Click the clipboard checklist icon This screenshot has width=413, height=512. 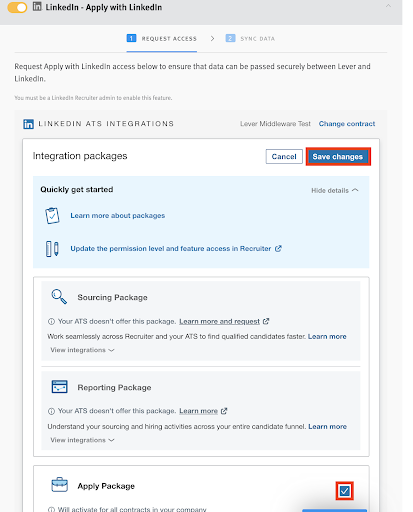[x=52, y=216]
